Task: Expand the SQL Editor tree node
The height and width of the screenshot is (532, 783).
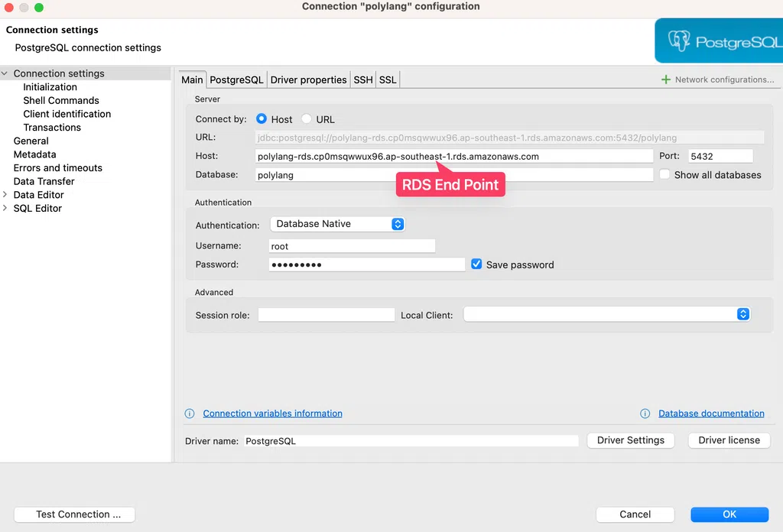Action: tap(5, 208)
